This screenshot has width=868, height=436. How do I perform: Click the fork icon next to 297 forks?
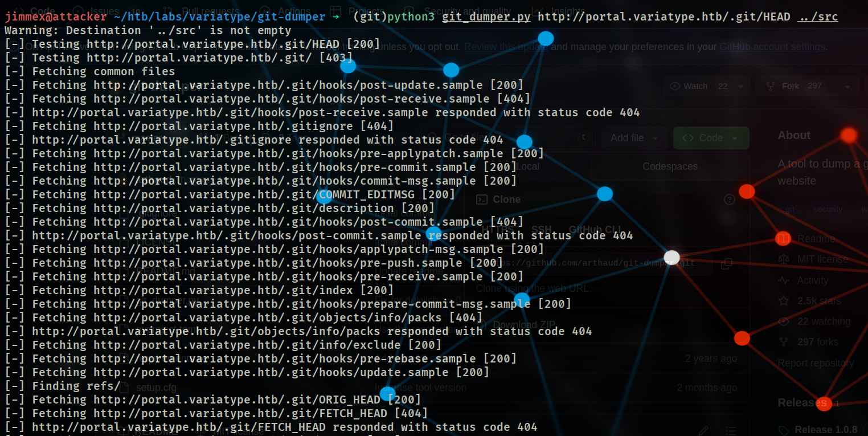click(x=784, y=342)
